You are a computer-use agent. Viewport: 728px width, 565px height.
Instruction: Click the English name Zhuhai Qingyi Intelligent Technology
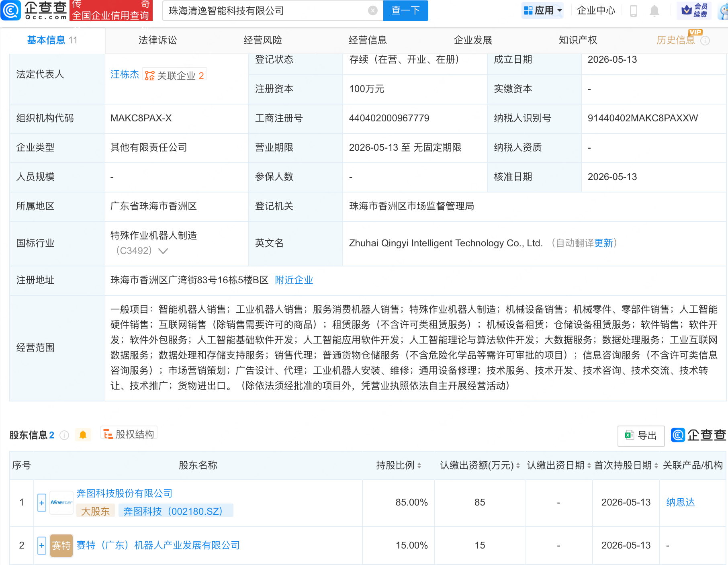(446, 243)
